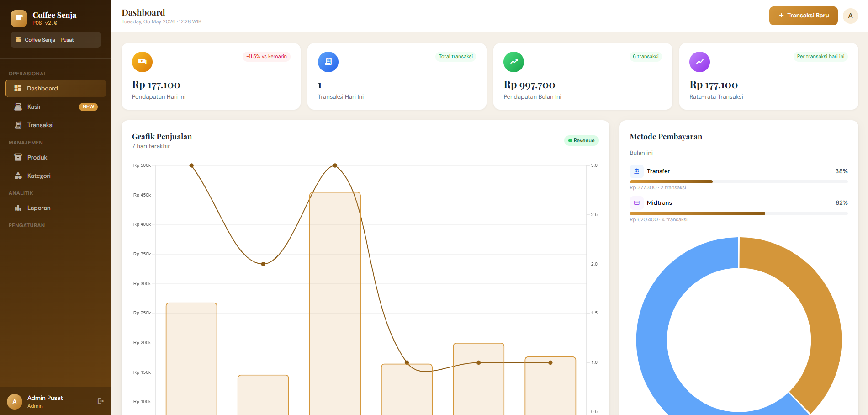Click the Dashboard grid icon in sidebar

(18, 88)
